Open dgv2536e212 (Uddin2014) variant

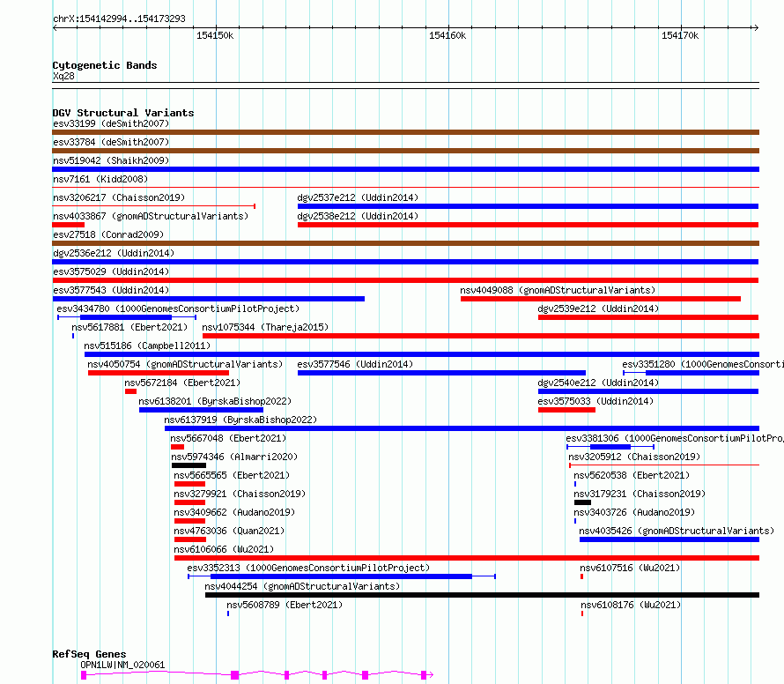[x=114, y=253]
